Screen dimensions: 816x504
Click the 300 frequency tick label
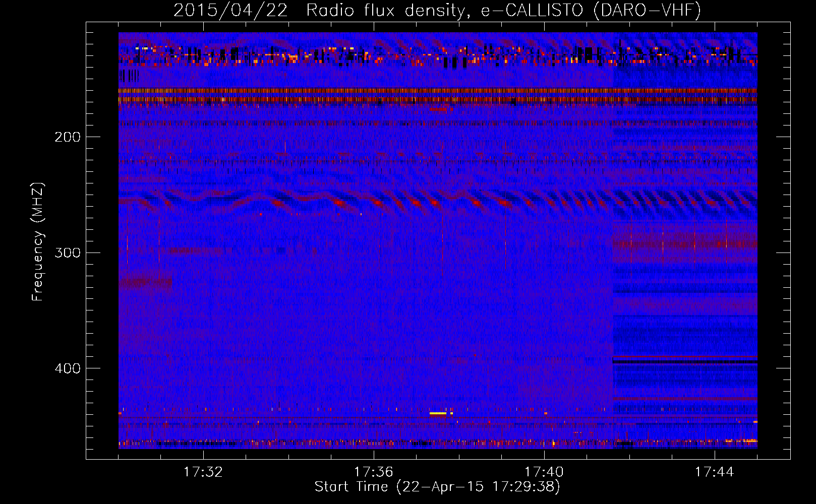click(68, 253)
